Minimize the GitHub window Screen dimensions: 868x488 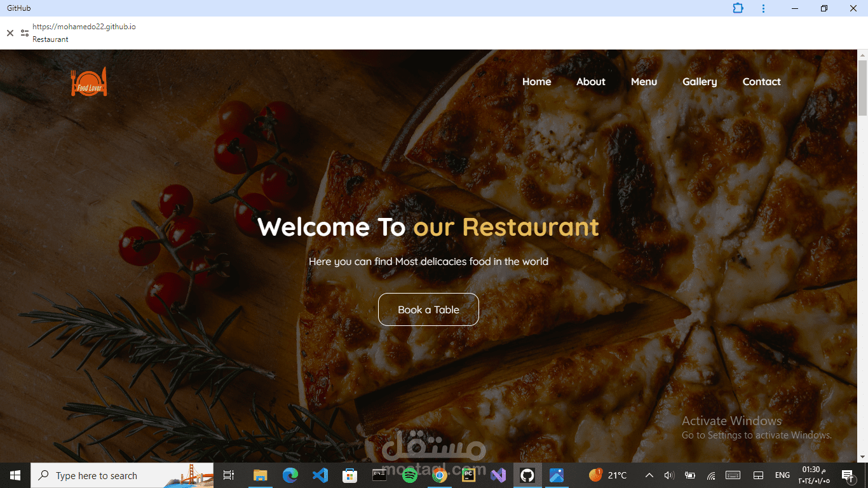(x=795, y=8)
